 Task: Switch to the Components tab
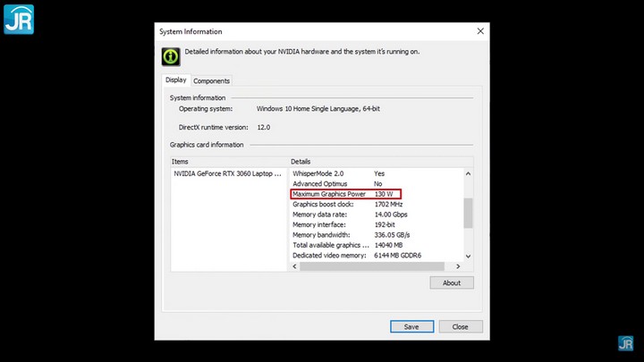point(211,80)
